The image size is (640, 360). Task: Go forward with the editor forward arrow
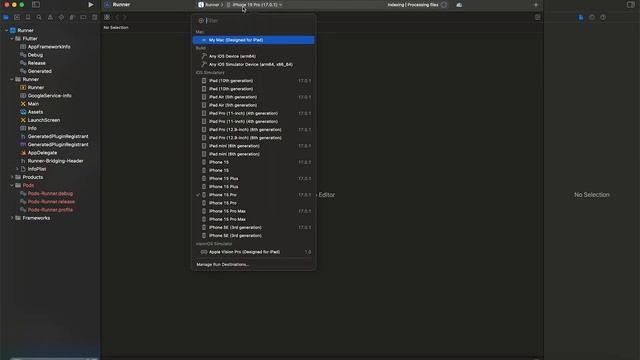coord(124,18)
